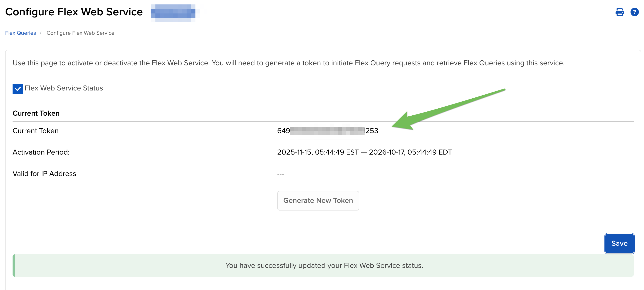The image size is (644, 290).
Task: Select Configure Flex Web Service in the breadcrumb
Action: click(80, 33)
